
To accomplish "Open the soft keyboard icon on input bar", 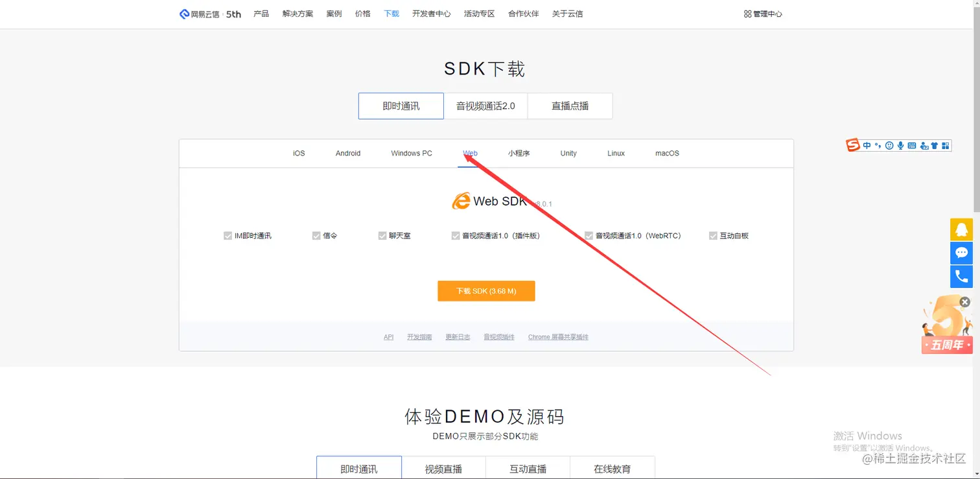I will [x=911, y=146].
